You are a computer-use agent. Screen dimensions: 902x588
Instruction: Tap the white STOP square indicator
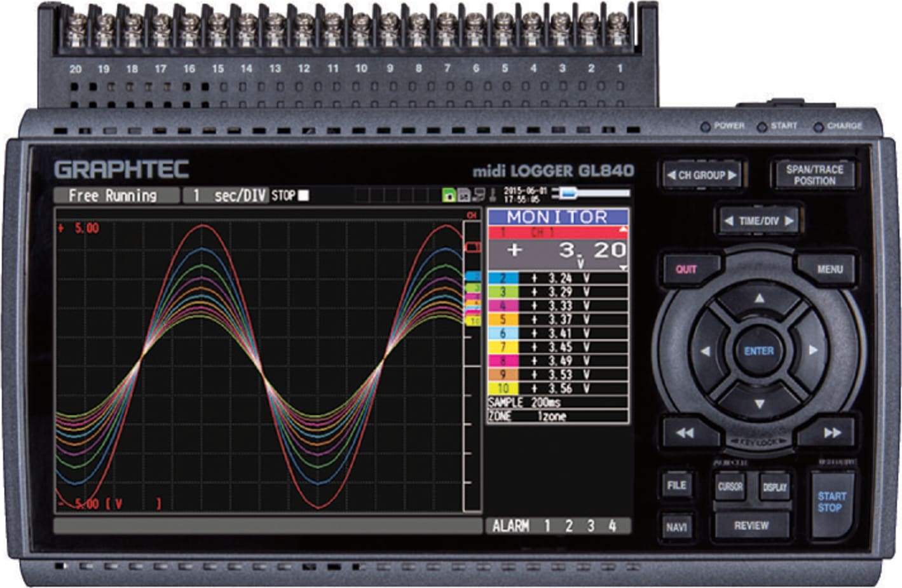(x=304, y=195)
